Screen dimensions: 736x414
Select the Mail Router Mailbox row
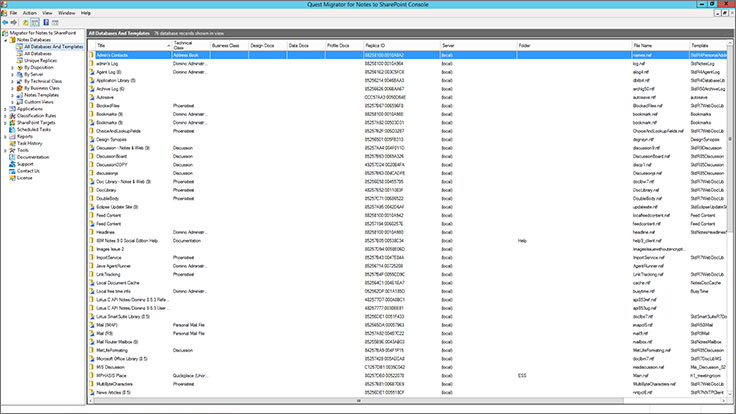[x=407, y=342]
